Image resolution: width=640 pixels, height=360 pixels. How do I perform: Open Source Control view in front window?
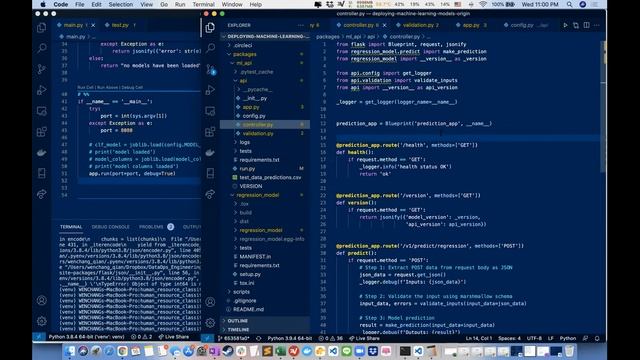[210, 69]
